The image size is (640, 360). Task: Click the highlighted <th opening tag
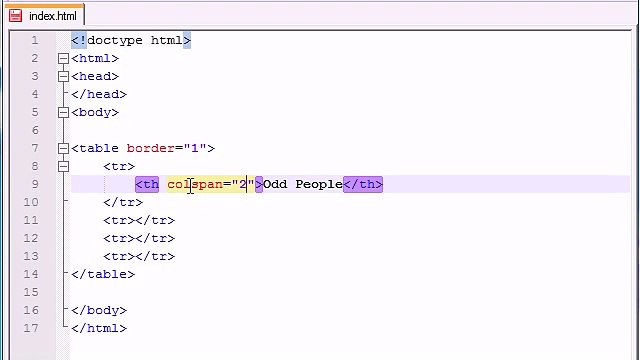click(147, 184)
